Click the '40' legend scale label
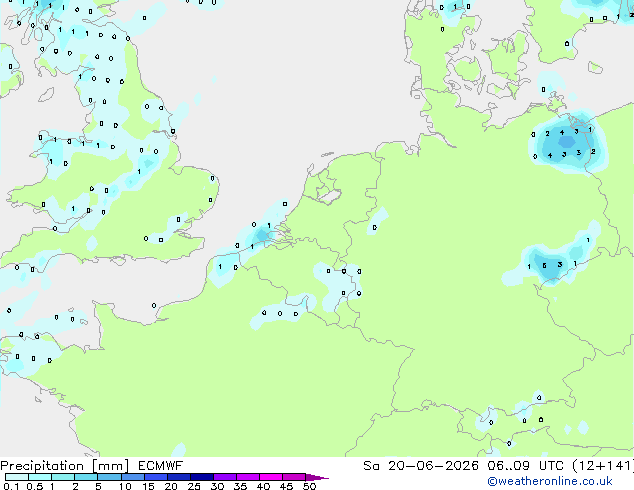Viewport: 634px width, 490px height. click(x=263, y=486)
